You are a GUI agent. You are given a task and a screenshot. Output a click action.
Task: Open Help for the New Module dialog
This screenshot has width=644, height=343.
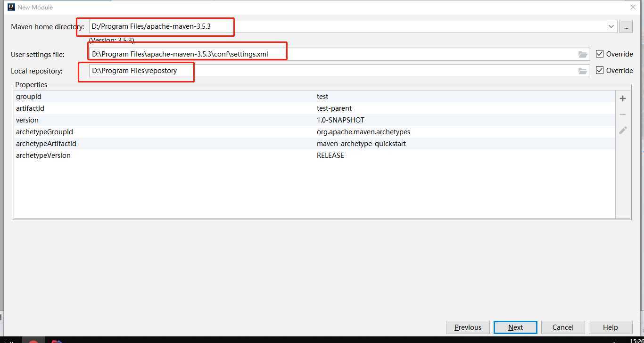(x=610, y=327)
